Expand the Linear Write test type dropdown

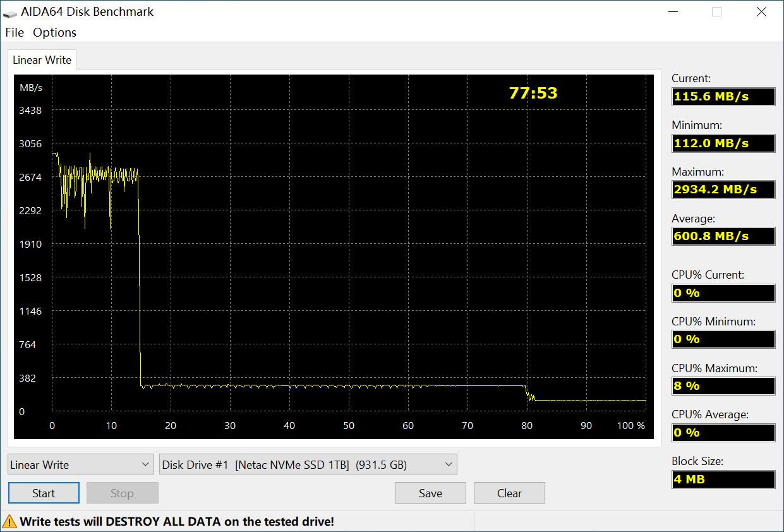pos(81,464)
